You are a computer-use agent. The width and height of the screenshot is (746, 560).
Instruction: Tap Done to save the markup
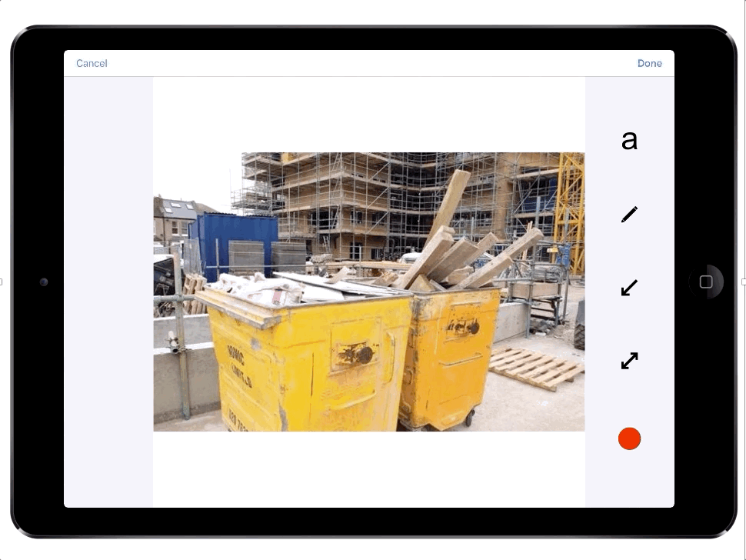click(649, 63)
